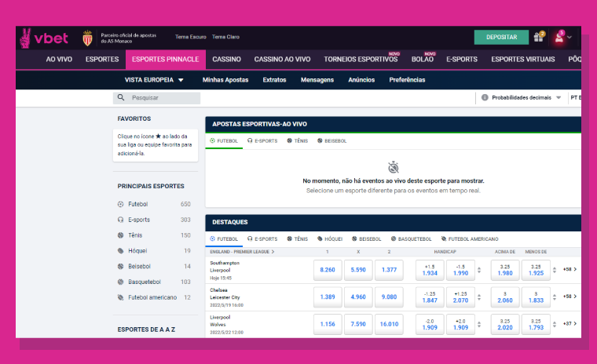Open Esportes Virtuais menu item
Viewport: 597px width, 364px height.
coord(522,60)
